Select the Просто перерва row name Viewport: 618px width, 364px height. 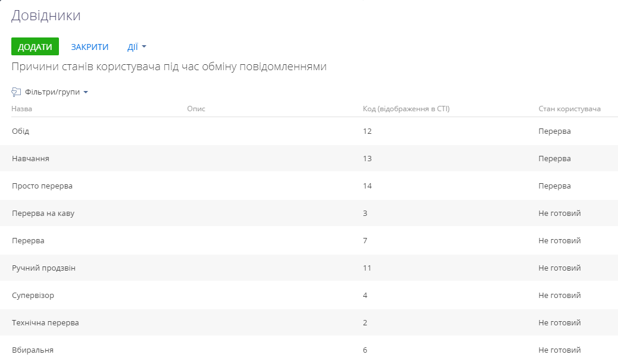point(42,186)
